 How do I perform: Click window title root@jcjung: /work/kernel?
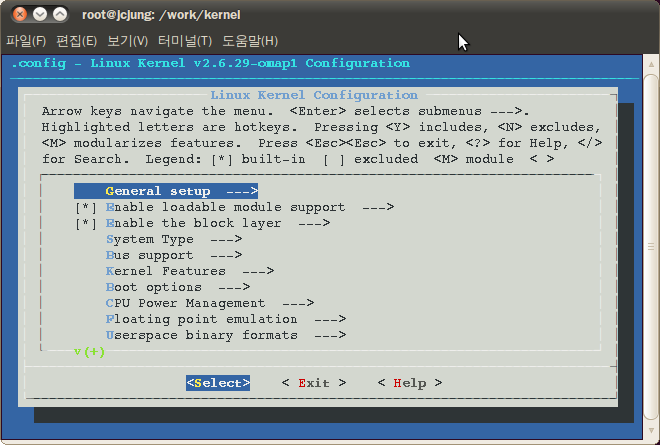(161, 15)
